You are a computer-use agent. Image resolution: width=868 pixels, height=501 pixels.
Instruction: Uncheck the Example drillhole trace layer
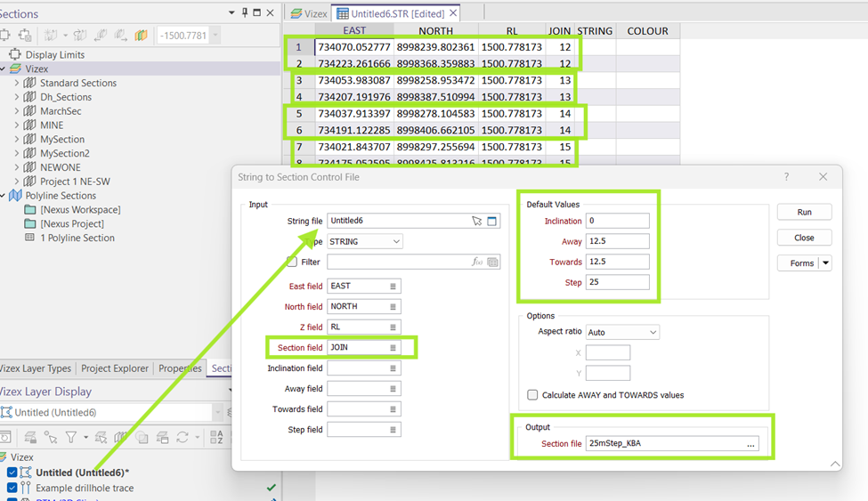pyautogui.click(x=12, y=488)
